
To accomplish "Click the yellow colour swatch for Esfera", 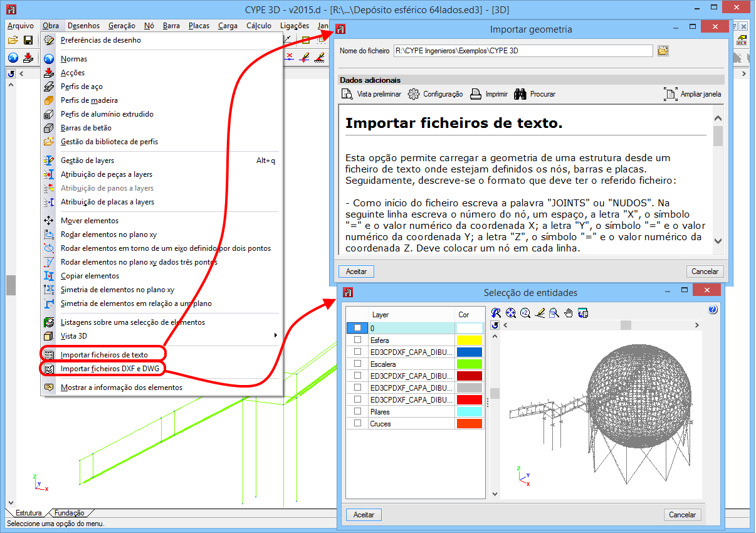I will pos(470,340).
